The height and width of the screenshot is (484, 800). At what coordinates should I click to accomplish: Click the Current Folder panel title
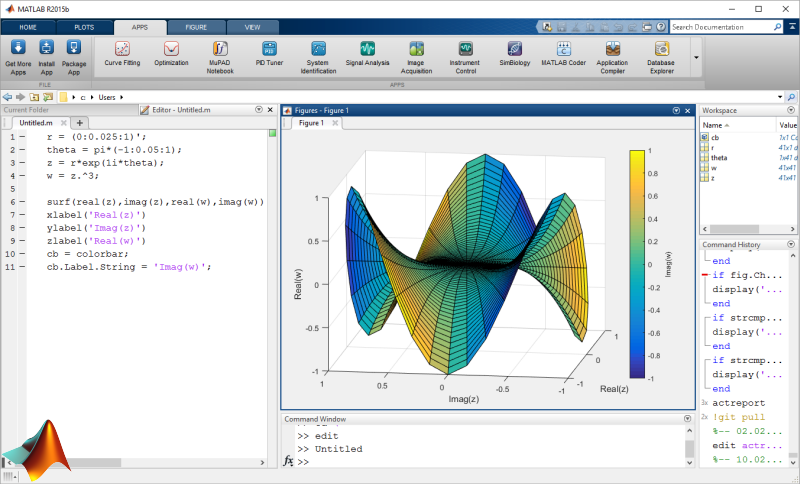pos(27,110)
